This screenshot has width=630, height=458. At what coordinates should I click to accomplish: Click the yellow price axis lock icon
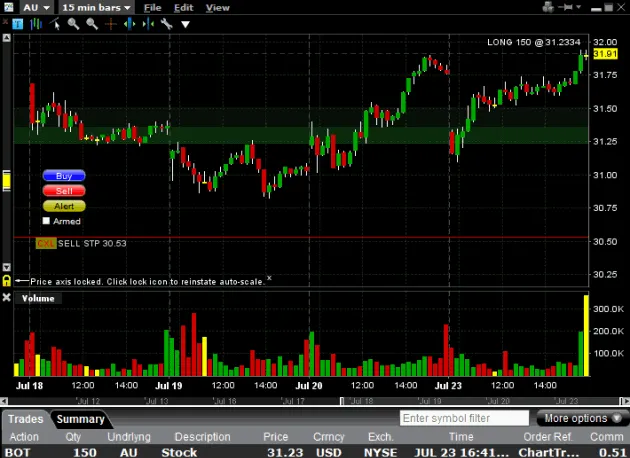(6, 181)
